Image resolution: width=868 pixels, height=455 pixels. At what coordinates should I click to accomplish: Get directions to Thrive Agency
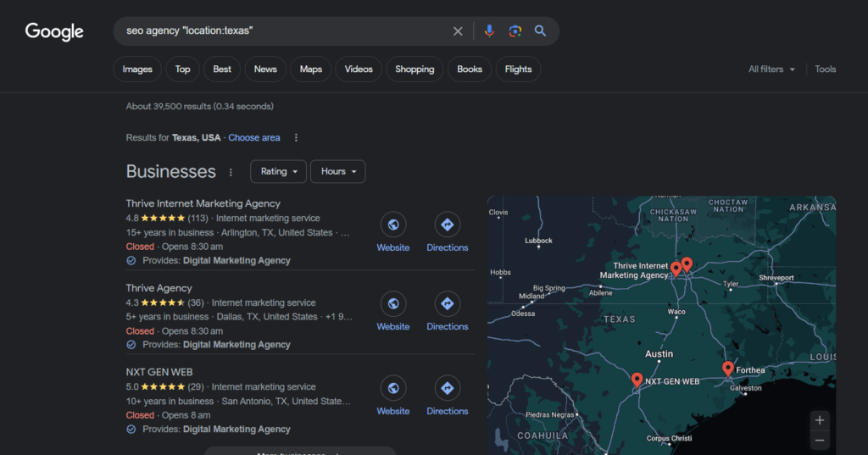tap(448, 304)
